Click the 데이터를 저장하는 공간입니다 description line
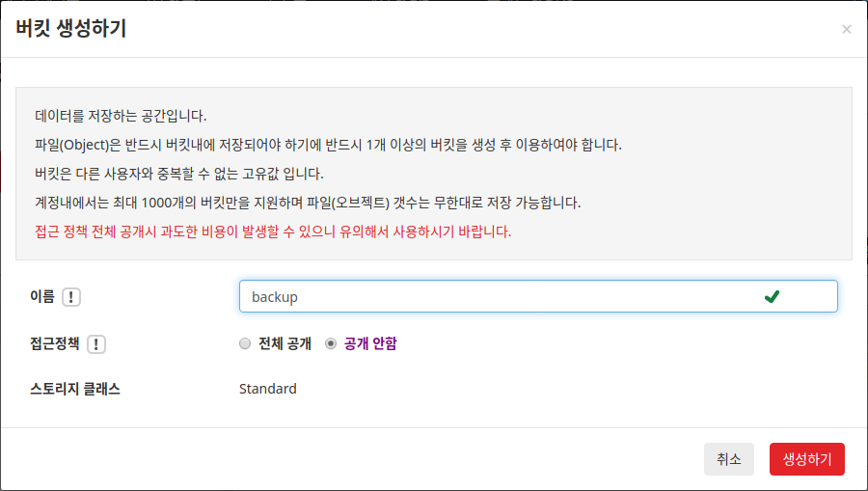Screen dimensions: 868x491 point(121,117)
